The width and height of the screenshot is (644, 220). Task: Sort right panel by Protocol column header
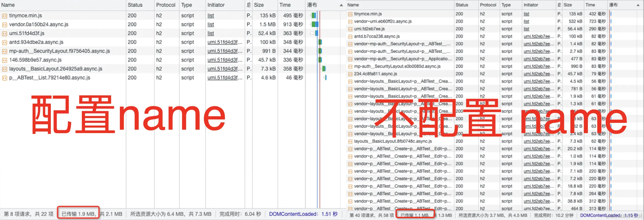pos(488,5)
